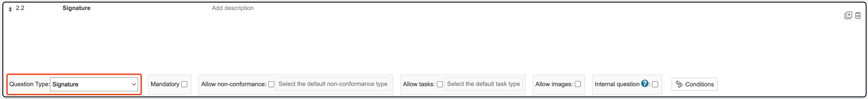Tick the Mandatory checkbox
Image resolution: width=868 pixels, height=99 pixels.
tap(184, 84)
